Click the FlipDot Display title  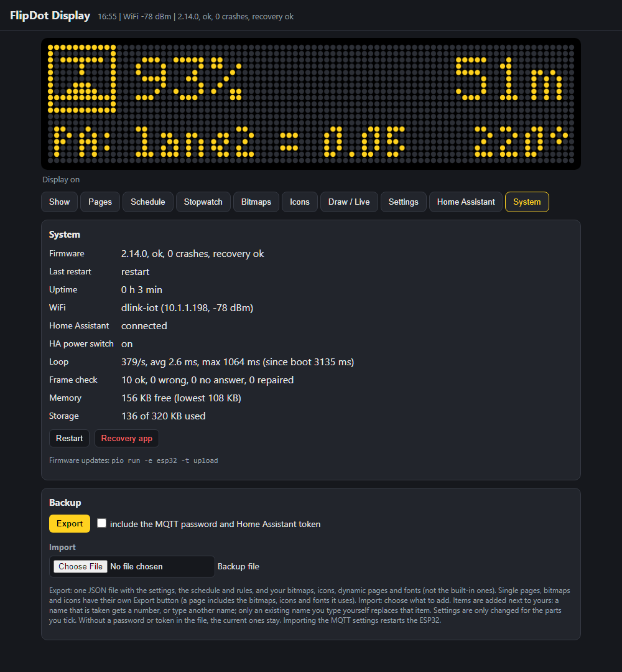point(50,16)
